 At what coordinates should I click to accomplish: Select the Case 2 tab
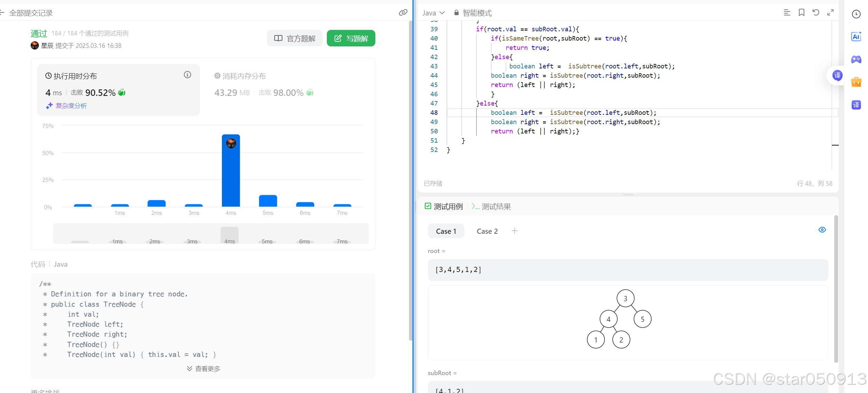click(x=487, y=231)
